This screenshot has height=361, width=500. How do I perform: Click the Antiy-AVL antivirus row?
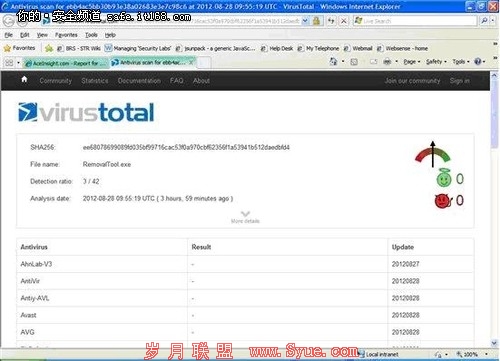pyautogui.click(x=245, y=298)
